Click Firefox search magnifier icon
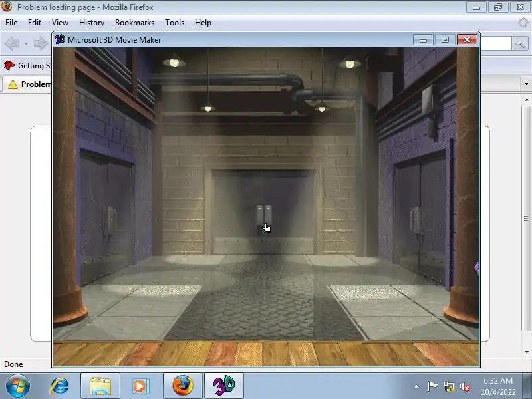The width and height of the screenshot is (532, 399). click(519, 43)
